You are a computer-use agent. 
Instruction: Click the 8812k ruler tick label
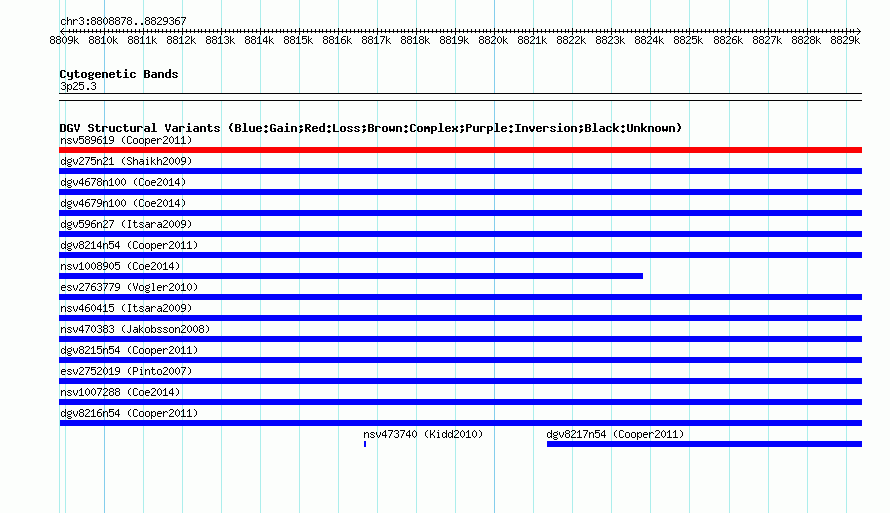(181, 40)
